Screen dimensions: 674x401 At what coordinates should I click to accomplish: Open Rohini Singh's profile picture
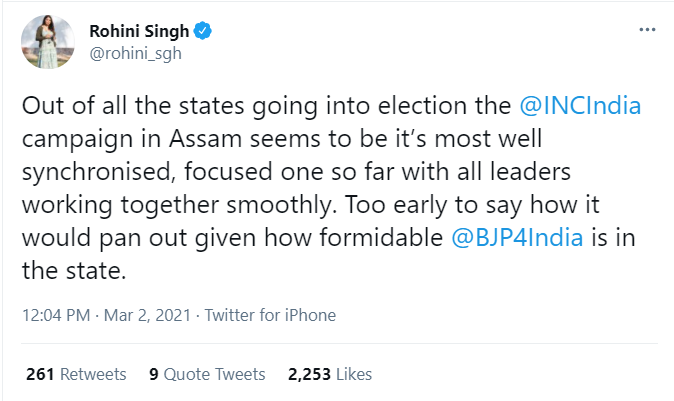pyautogui.click(x=46, y=43)
